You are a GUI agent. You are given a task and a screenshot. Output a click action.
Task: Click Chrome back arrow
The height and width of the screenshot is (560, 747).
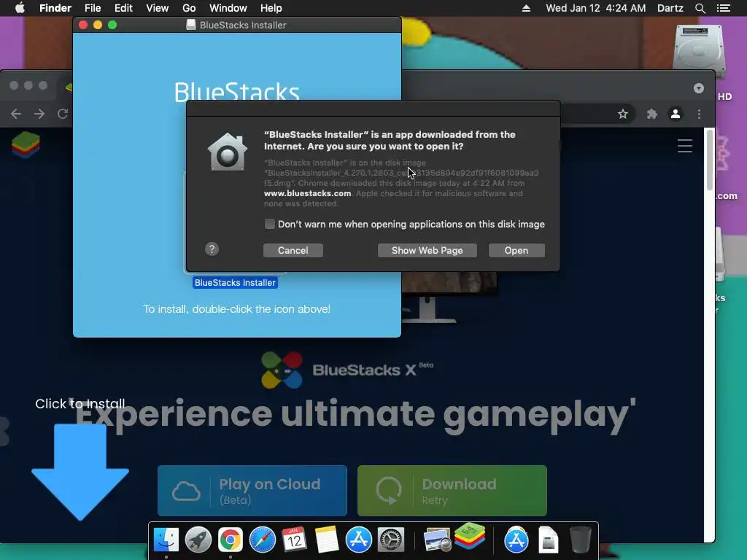click(x=16, y=114)
